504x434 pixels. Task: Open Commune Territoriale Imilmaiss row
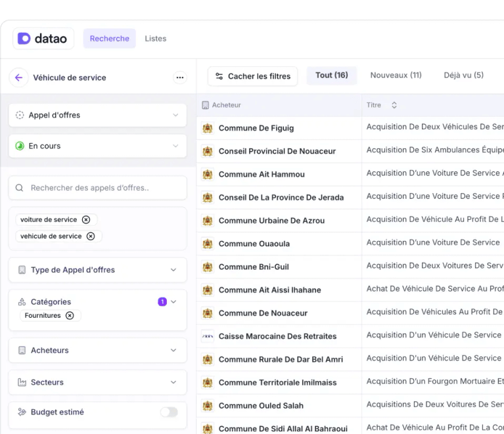pyautogui.click(x=350, y=383)
